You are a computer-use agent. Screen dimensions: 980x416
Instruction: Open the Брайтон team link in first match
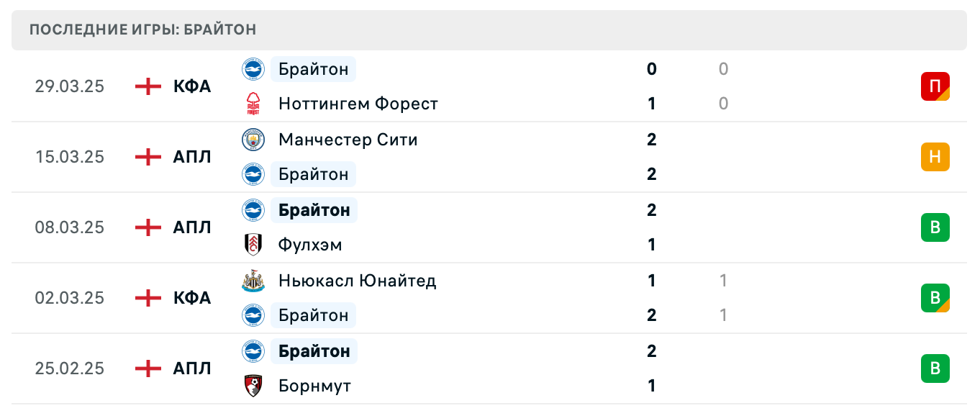pyautogui.click(x=313, y=69)
